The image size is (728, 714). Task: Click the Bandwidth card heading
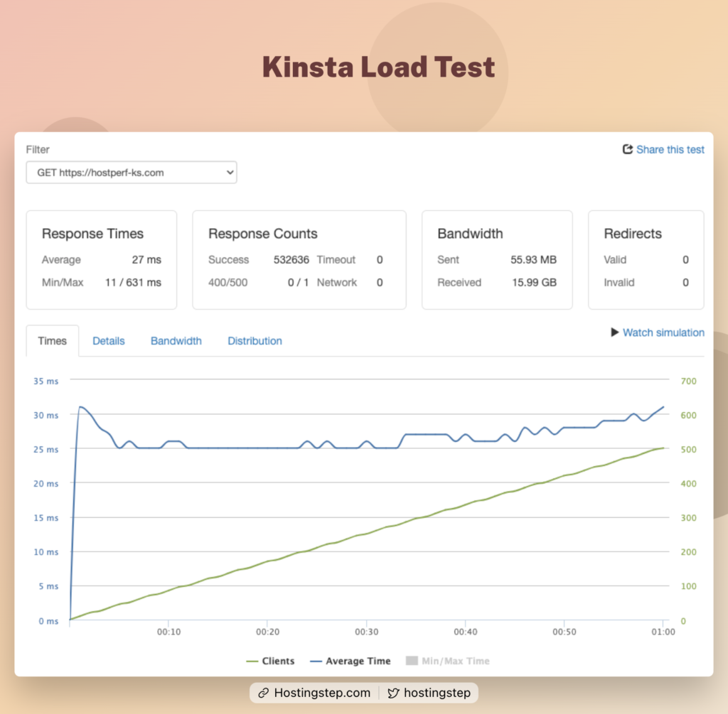(x=470, y=233)
